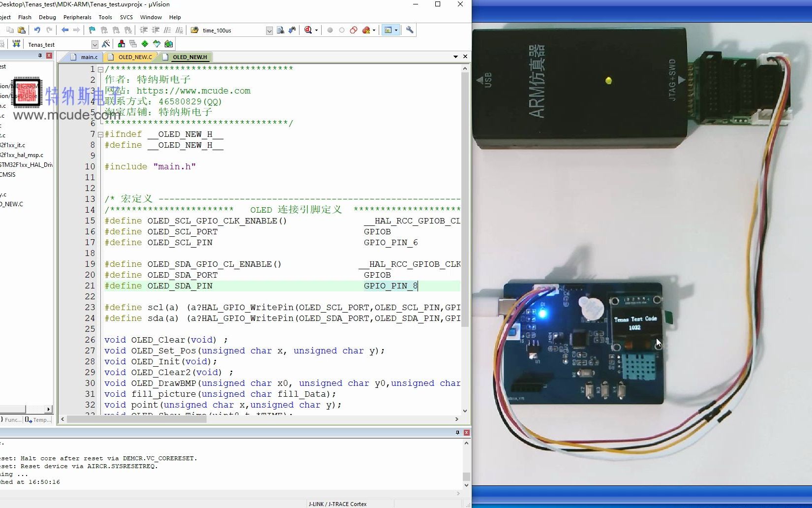Viewport: 812px width, 508px height.
Task: Click the editor vertical scrollbar
Action: coord(465,240)
